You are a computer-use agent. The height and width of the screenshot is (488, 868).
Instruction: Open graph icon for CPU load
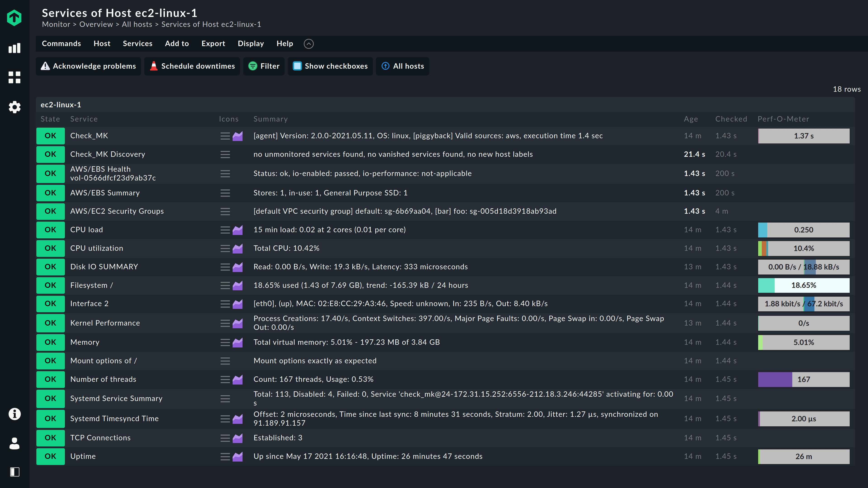[x=238, y=230]
